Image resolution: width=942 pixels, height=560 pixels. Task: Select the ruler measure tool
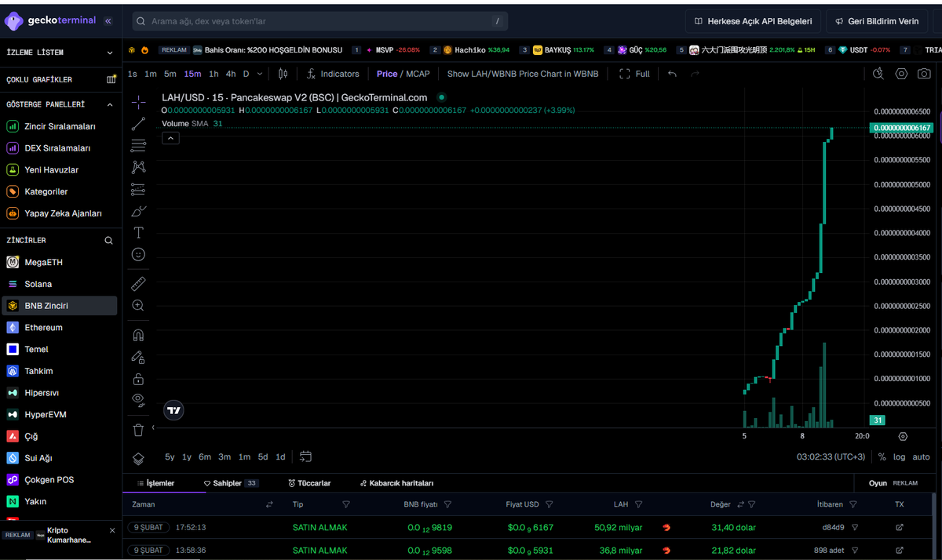138,283
